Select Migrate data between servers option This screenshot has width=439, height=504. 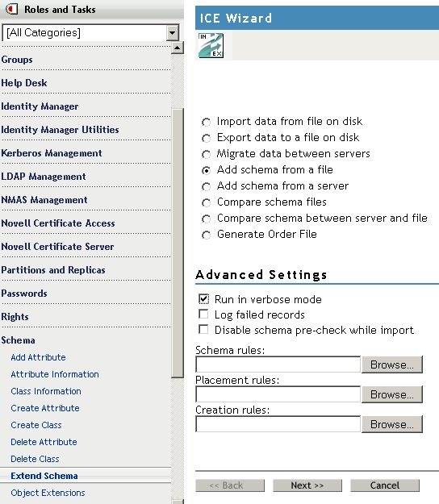(x=206, y=154)
